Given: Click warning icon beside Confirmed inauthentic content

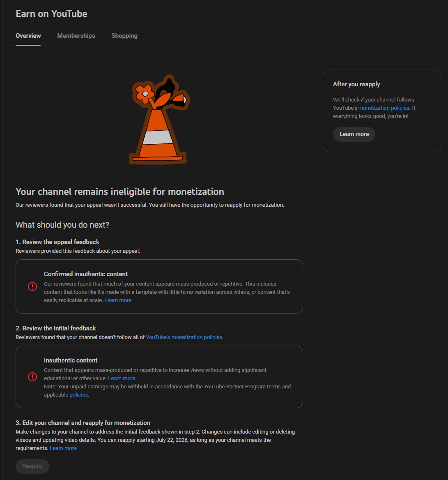Looking at the screenshot, I should 32,286.
